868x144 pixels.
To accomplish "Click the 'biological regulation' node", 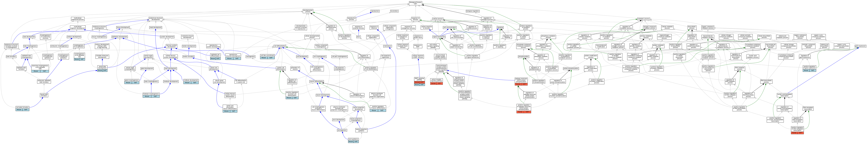I will click(x=473, y=11).
